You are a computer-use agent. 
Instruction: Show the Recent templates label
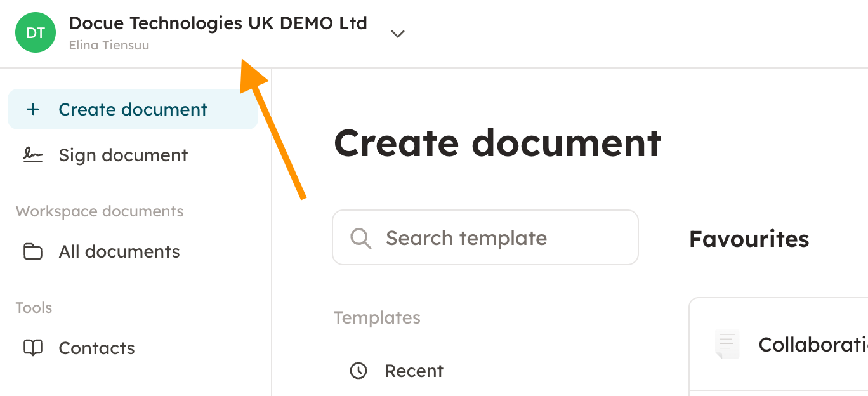click(414, 371)
